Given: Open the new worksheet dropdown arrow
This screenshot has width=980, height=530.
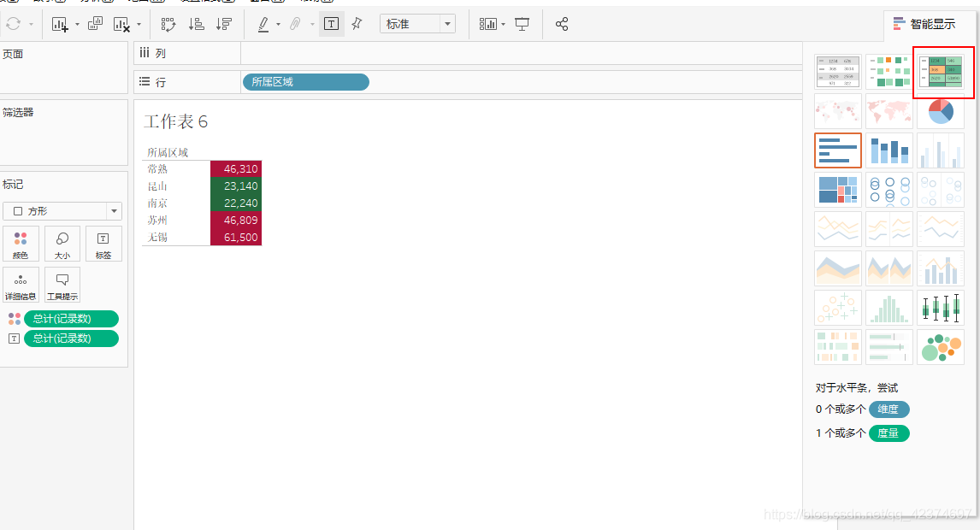Looking at the screenshot, I should tap(77, 25).
